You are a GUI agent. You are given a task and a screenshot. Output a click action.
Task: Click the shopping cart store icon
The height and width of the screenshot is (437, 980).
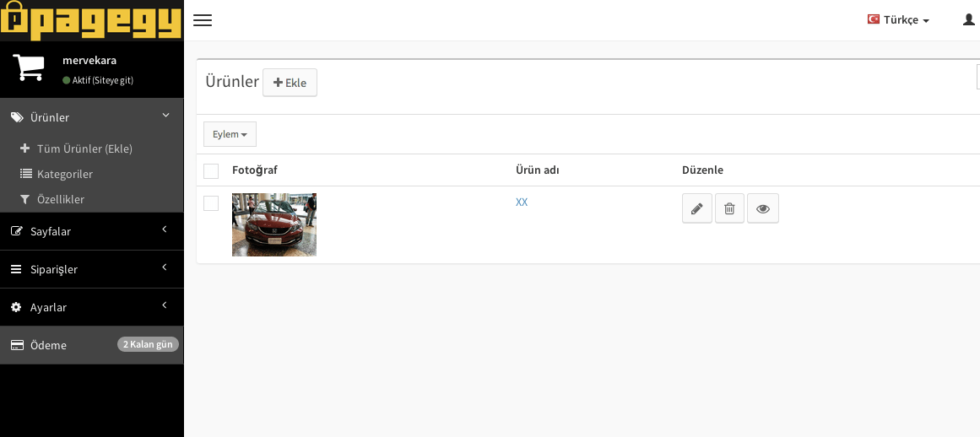pyautogui.click(x=29, y=67)
